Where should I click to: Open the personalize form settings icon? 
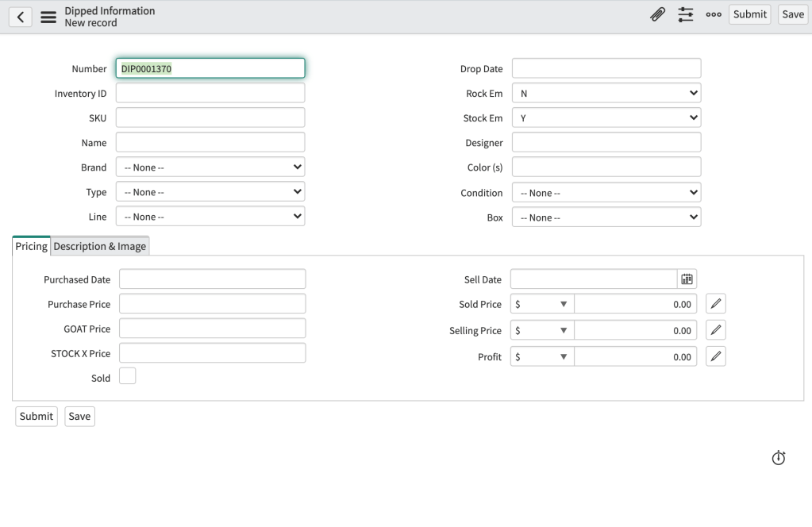tap(686, 14)
